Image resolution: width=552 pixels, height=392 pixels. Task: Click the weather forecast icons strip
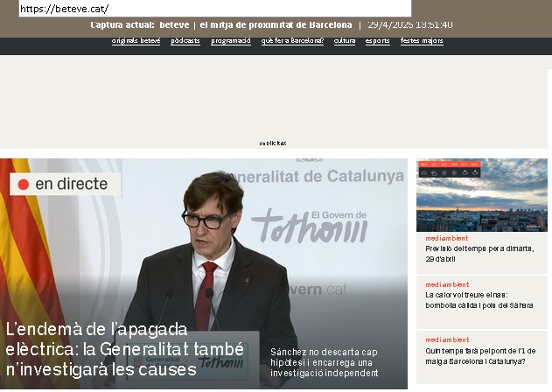[x=449, y=172]
